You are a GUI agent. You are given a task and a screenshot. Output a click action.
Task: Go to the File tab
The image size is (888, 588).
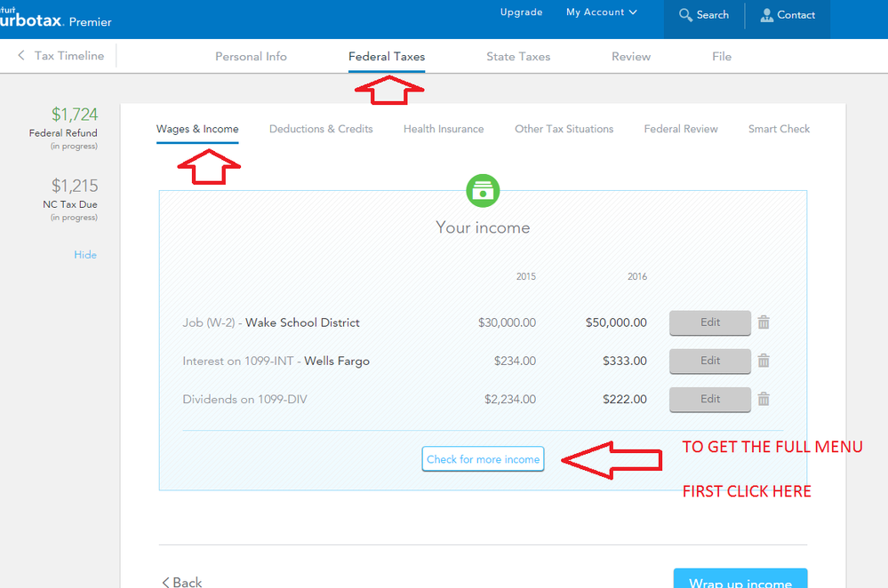(x=722, y=56)
